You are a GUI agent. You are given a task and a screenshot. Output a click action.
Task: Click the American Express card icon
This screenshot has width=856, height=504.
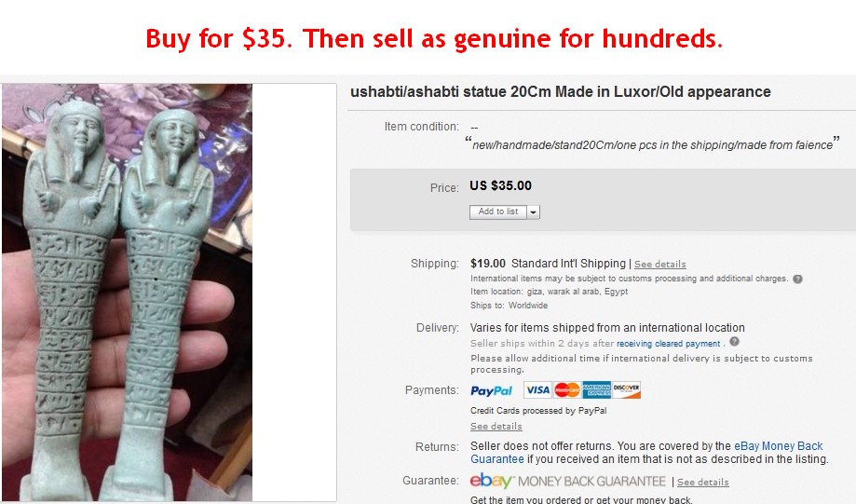click(x=596, y=390)
